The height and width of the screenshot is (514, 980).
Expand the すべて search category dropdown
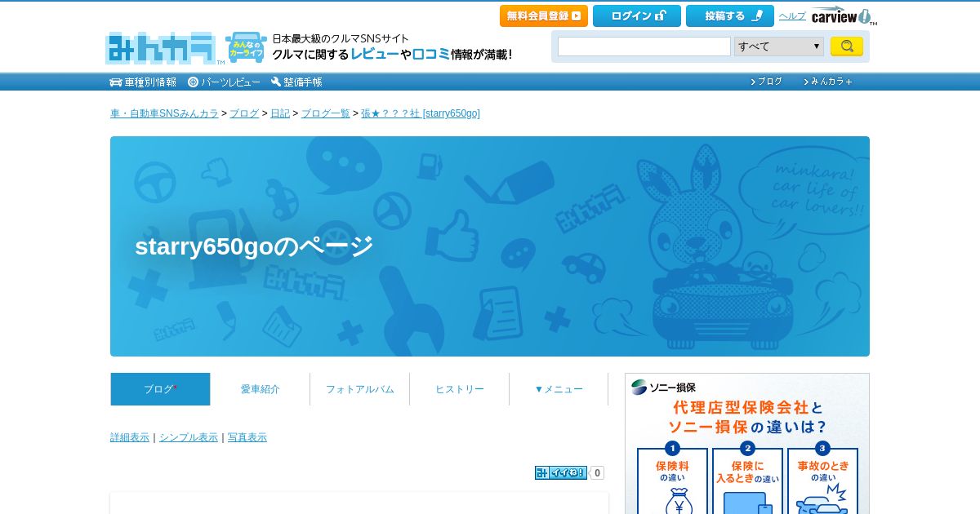[779, 47]
